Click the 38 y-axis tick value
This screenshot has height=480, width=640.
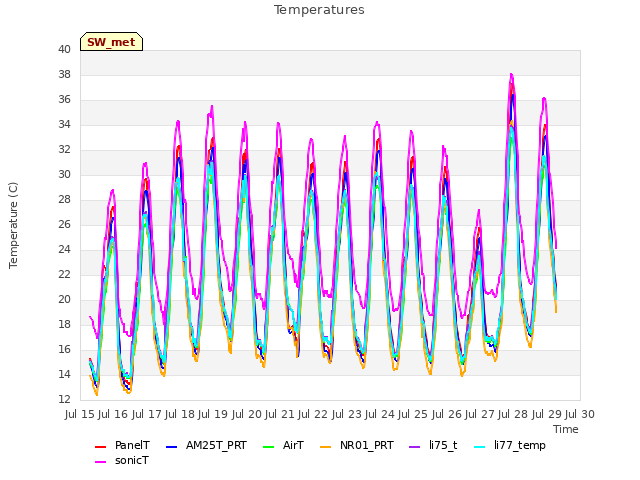click(64, 74)
